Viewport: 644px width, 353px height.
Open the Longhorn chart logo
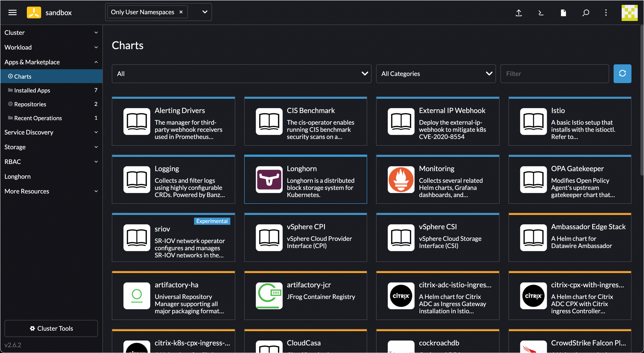269,180
